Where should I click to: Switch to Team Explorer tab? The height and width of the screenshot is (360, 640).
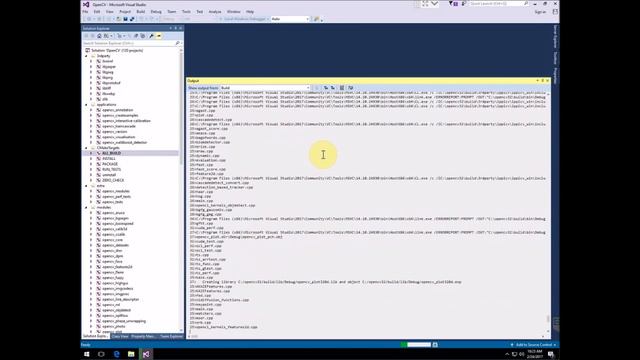(171, 336)
